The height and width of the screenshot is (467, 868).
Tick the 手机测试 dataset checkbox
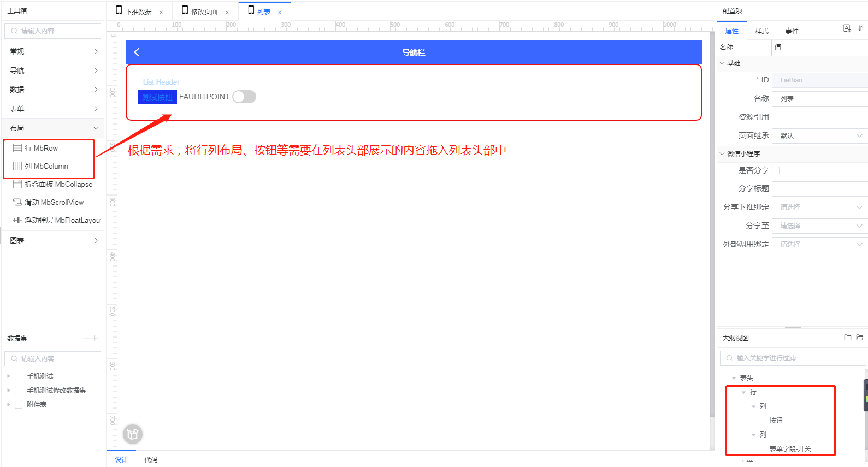[19, 376]
